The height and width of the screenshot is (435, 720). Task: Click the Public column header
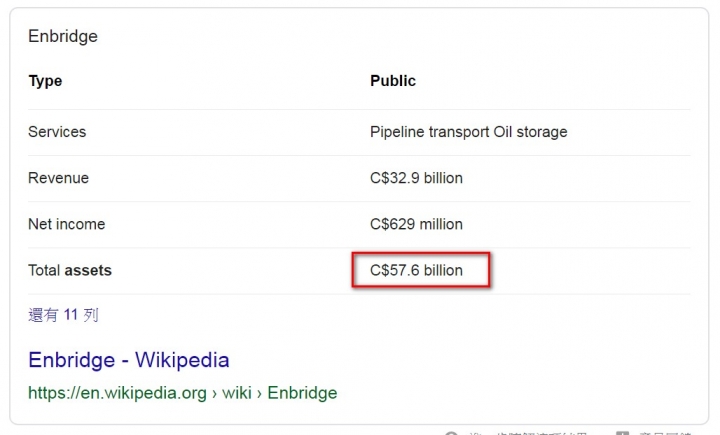click(393, 81)
